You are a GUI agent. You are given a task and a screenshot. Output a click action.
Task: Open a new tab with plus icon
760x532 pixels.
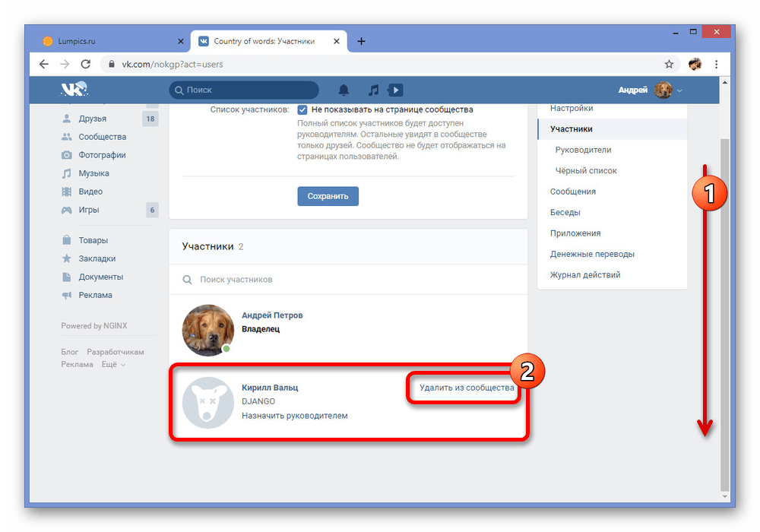click(x=361, y=41)
